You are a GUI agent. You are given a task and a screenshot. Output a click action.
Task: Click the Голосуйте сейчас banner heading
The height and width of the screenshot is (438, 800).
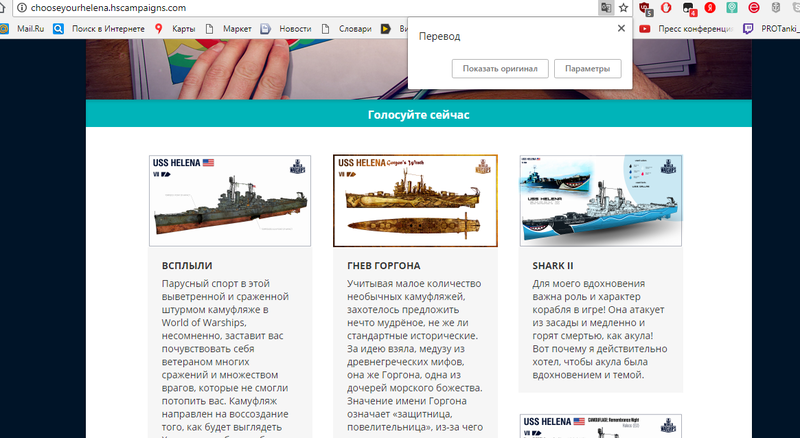point(418,115)
